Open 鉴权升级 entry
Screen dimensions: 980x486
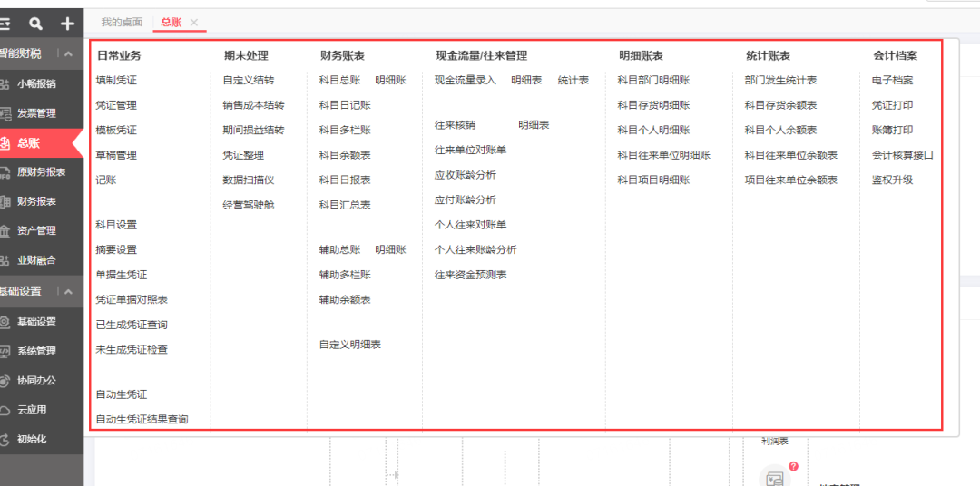pyautogui.click(x=893, y=180)
